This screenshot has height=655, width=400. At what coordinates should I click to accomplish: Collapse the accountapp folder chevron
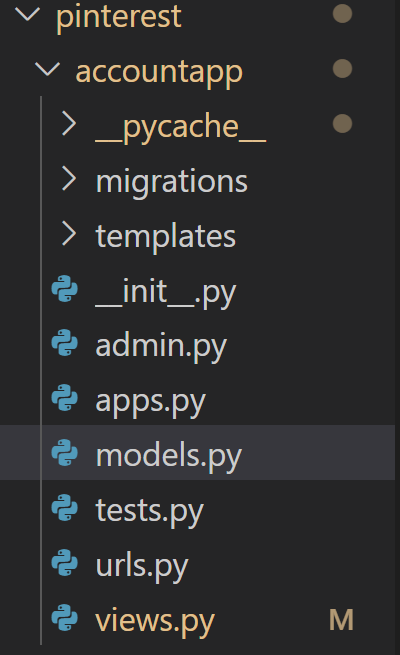48,69
